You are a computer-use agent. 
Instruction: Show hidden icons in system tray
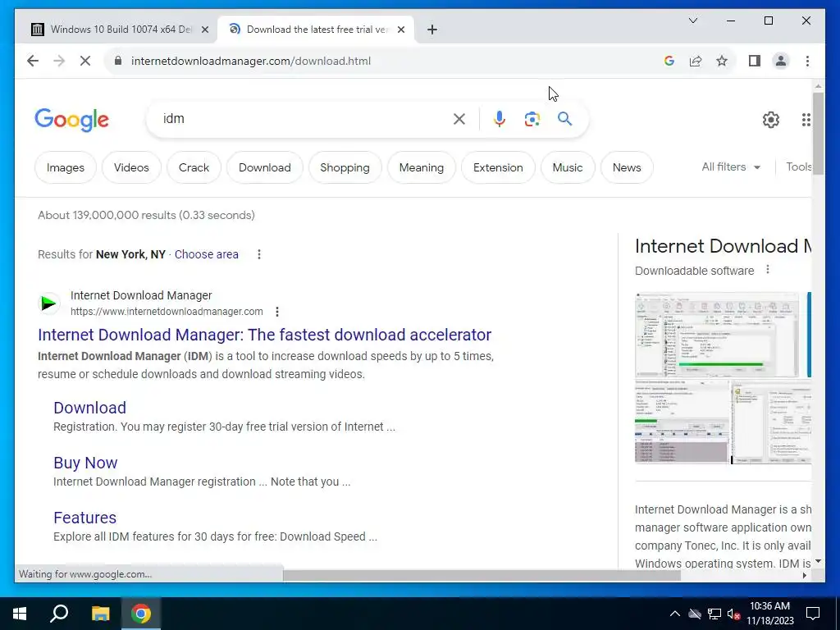point(675,614)
